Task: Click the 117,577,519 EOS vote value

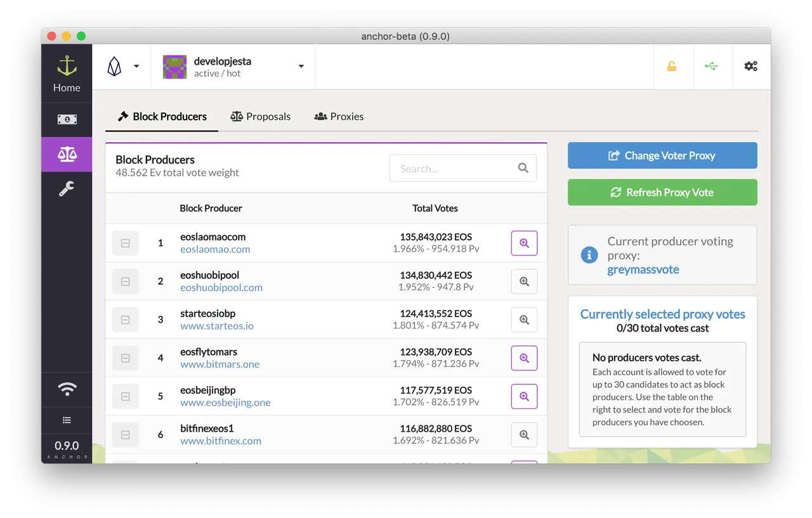Action: pos(436,390)
